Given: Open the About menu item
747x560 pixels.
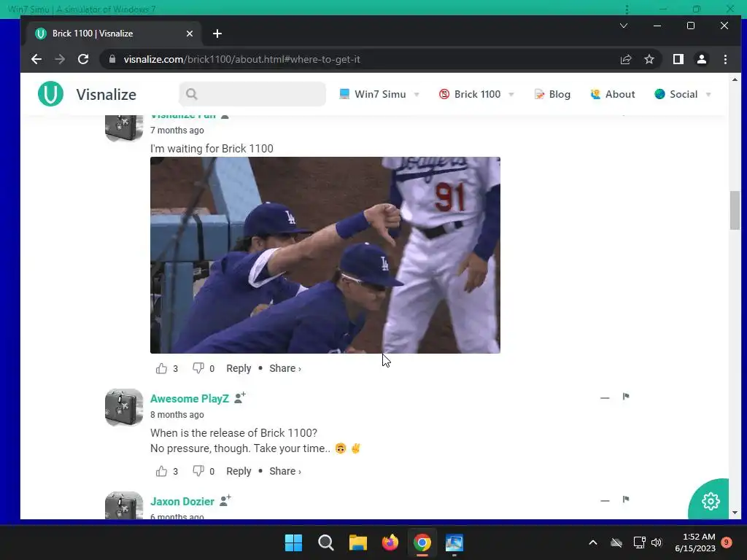Looking at the screenshot, I should [612, 94].
